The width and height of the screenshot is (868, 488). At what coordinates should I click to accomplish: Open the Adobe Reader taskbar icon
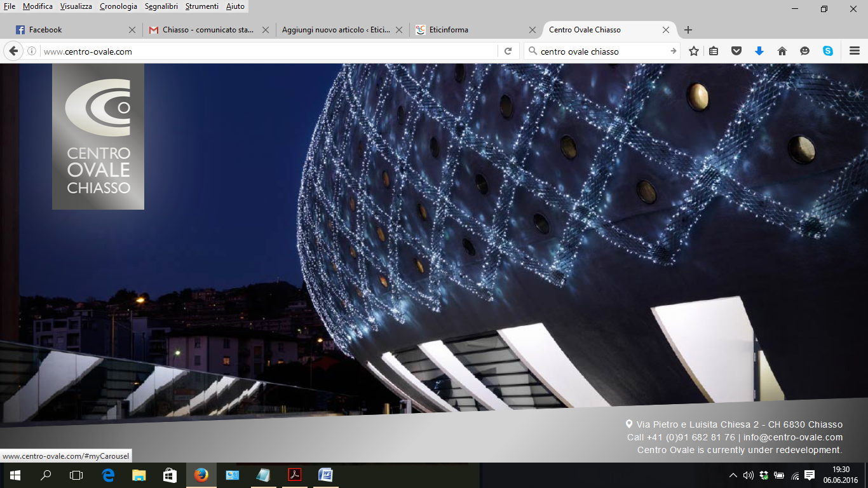(294, 475)
